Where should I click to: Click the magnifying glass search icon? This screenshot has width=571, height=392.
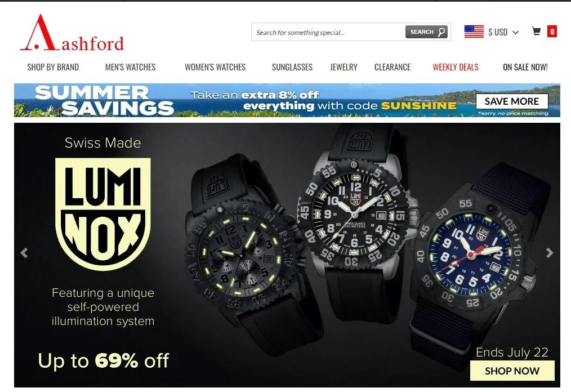pos(441,32)
